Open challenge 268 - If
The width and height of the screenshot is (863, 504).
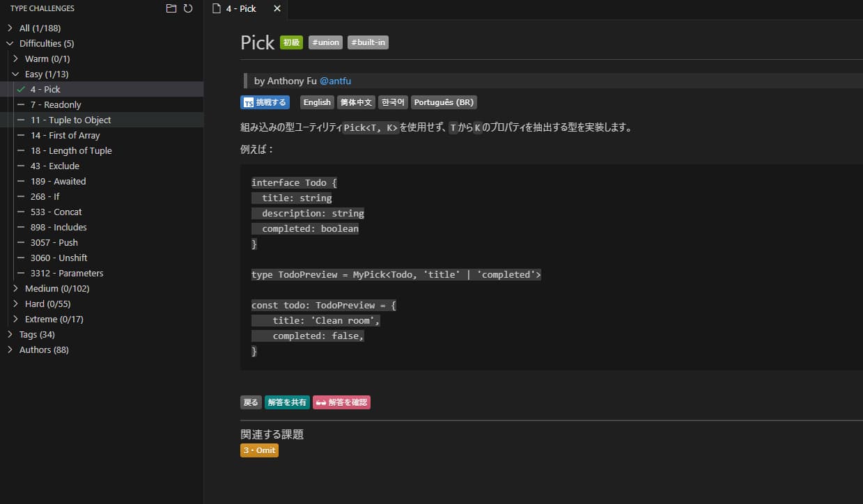[x=102, y=196]
